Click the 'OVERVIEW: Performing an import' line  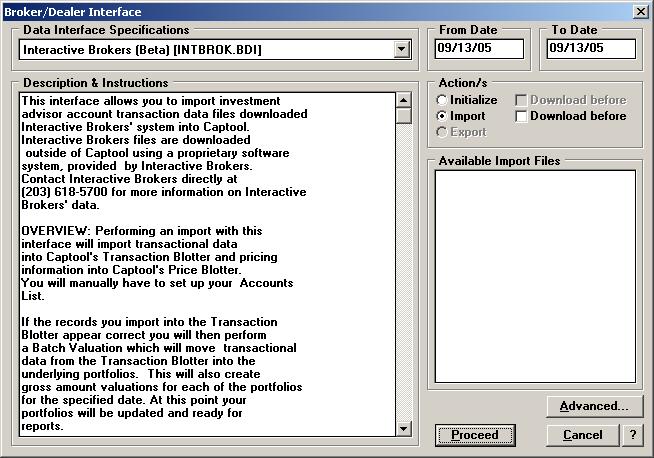(142, 231)
